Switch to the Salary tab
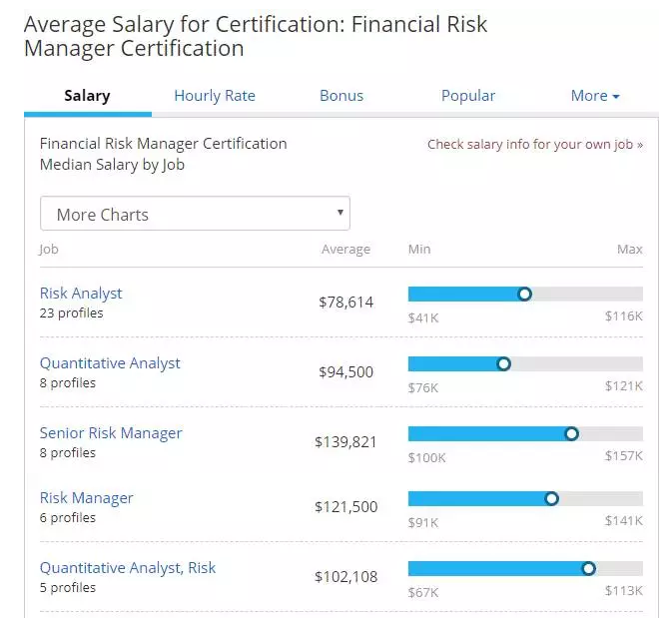672x618 pixels. pos(87,96)
